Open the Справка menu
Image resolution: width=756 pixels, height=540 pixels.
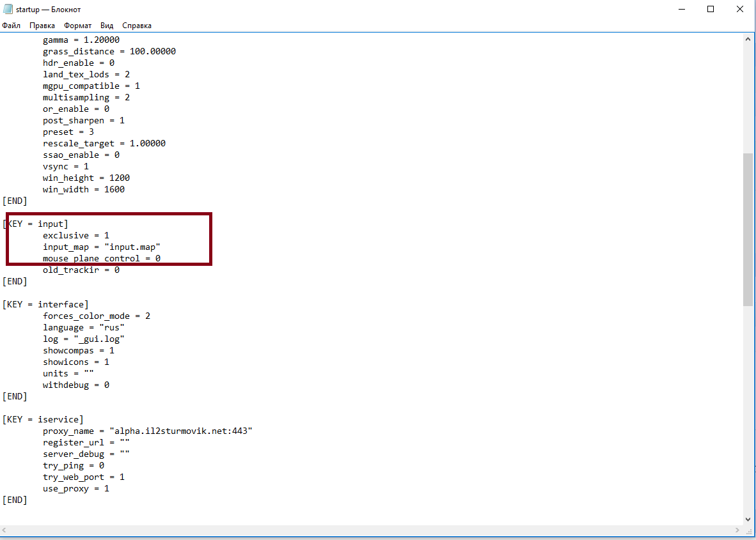pos(136,26)
